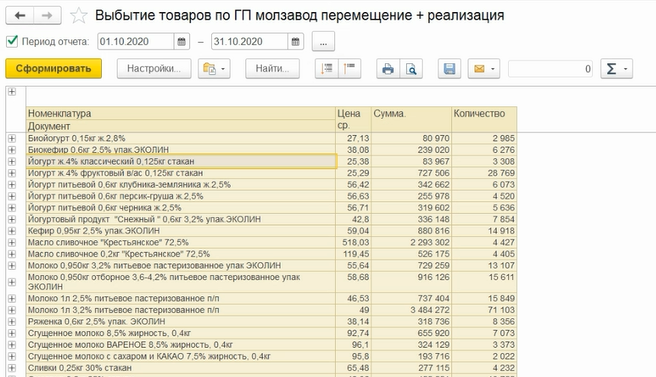Select the sum cell 3 484 272
656x377 pixels.
(x=411, y=310)
